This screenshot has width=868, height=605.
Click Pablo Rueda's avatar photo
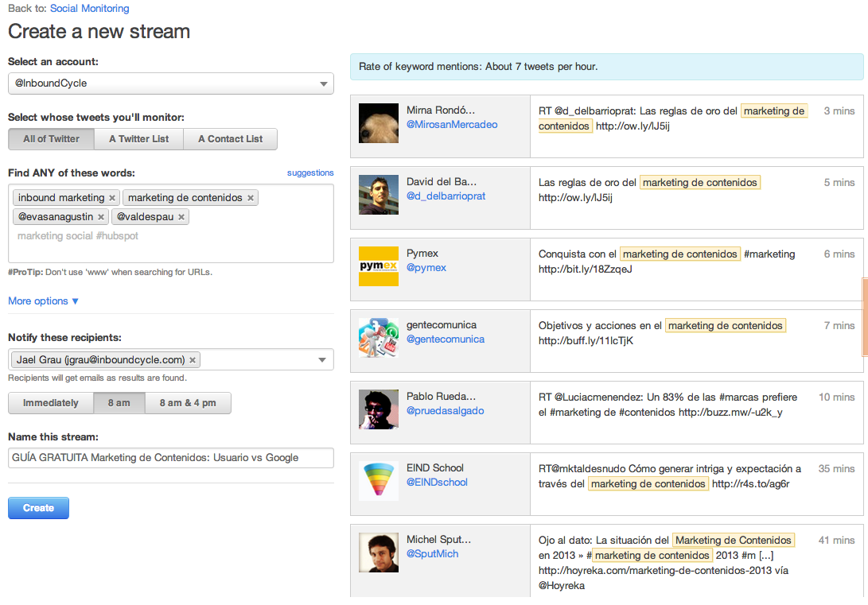(x=379, y=409)
